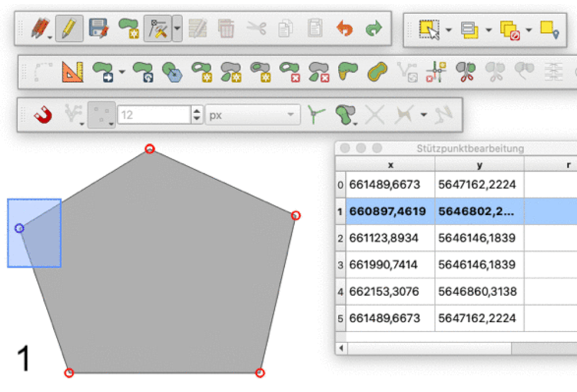Select the Reshape Features tool icon
The height and width of the screenshot is (392, 577).
pos(346,72)
